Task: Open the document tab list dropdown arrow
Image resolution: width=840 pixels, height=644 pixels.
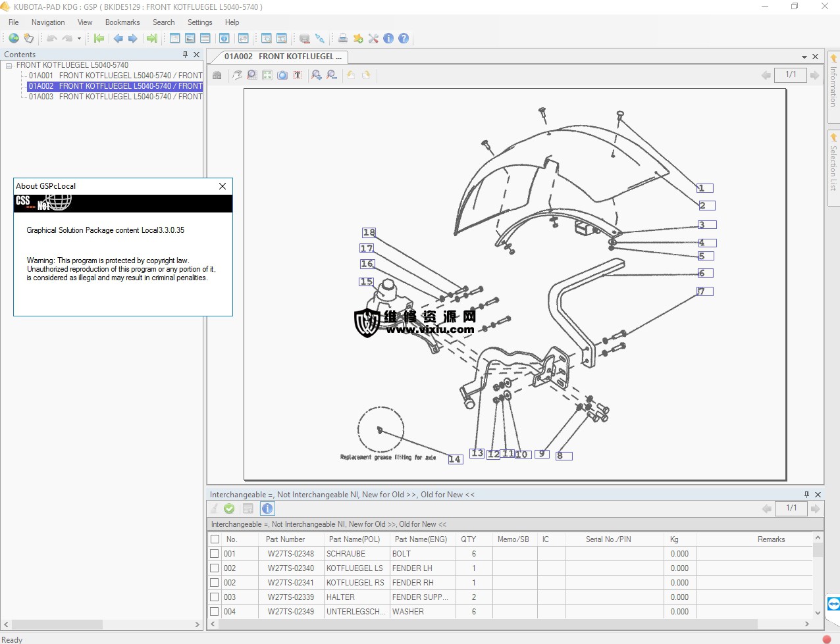Action: point(804,57)
